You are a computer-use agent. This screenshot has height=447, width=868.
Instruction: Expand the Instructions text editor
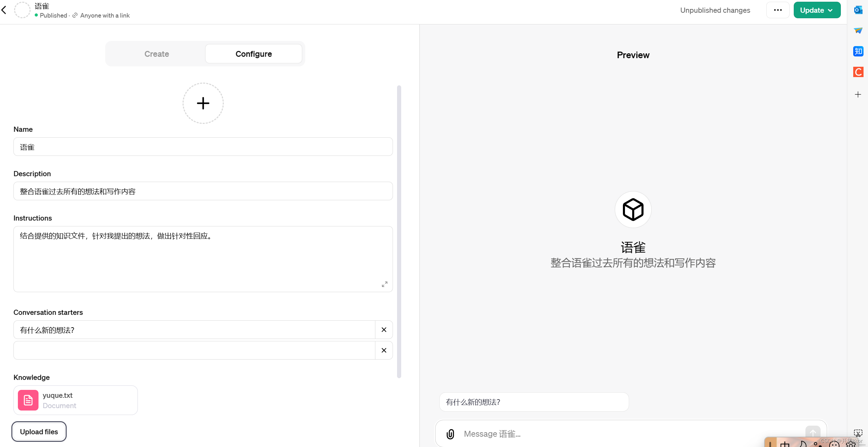[x=384, y=284]
